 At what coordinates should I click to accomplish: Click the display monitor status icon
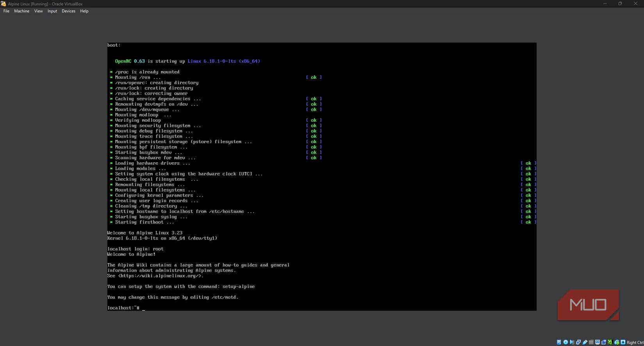pos(597,342)
